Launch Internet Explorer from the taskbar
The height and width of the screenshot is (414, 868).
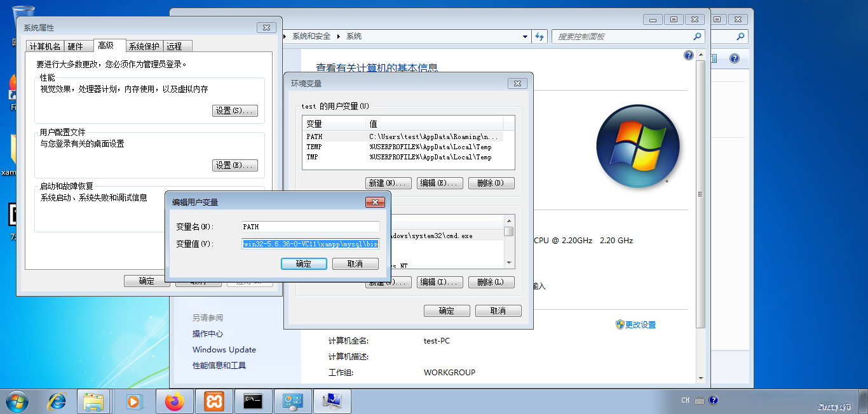(57, 401)
